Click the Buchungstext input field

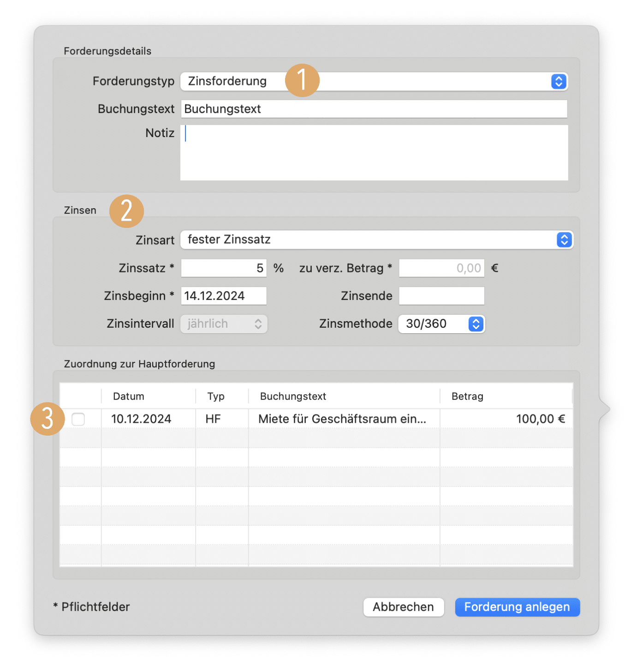pos(374,109)
